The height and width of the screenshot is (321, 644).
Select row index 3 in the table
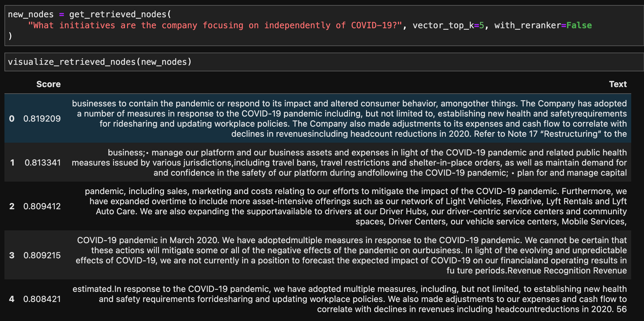12,255
